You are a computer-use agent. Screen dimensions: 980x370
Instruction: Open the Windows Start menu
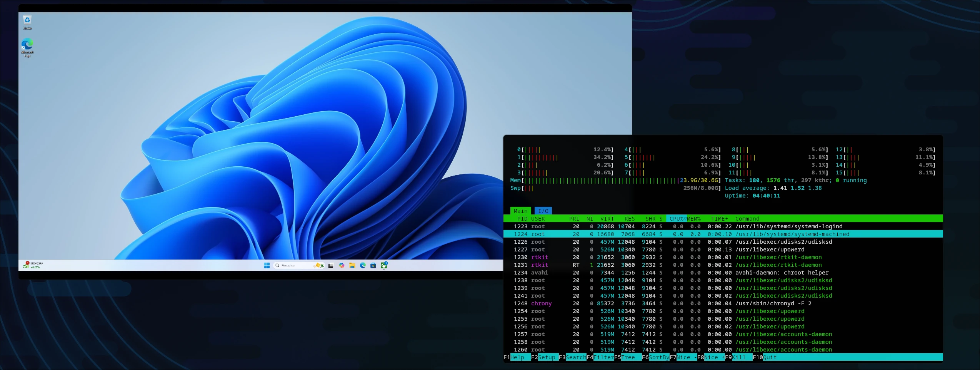click(x=267, y=265)
